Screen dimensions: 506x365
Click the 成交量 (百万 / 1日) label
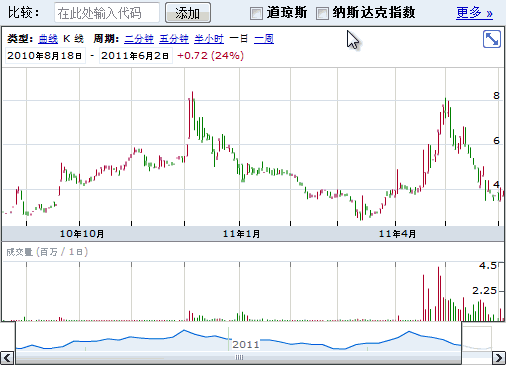[47, 252]
